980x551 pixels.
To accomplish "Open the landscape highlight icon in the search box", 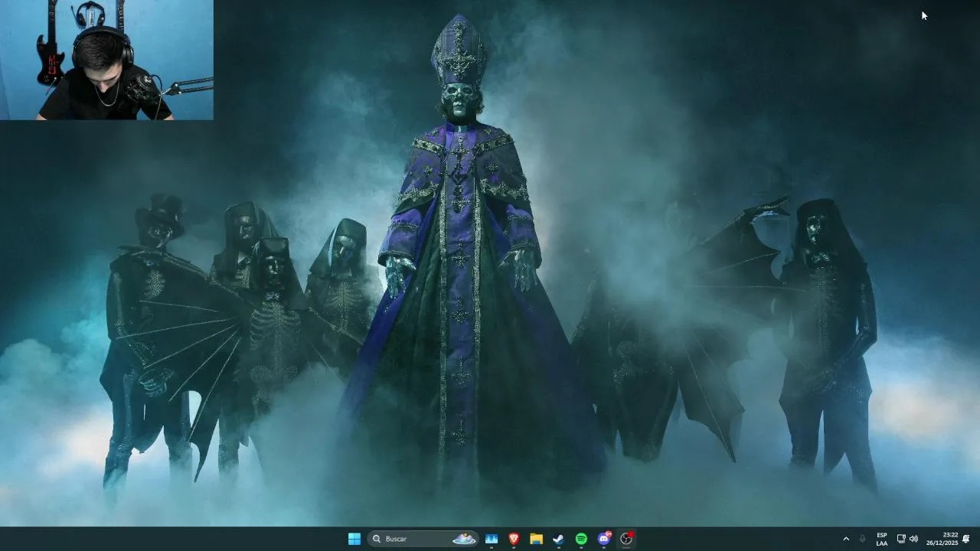I will [x=464, y=539].
